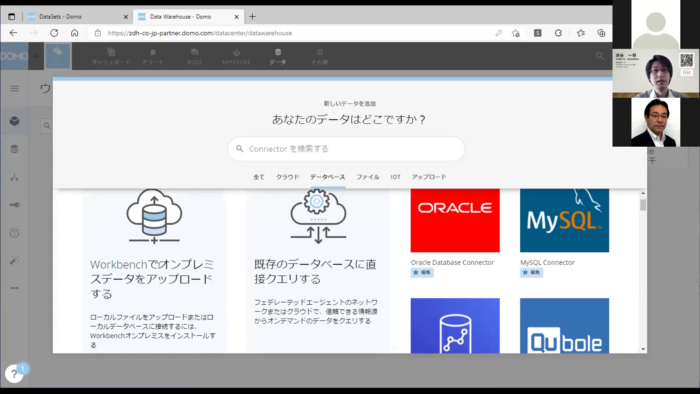Click the MySQL connector tile
The width and height of the screenshot is (700, 394).
(x=564, y=220)
